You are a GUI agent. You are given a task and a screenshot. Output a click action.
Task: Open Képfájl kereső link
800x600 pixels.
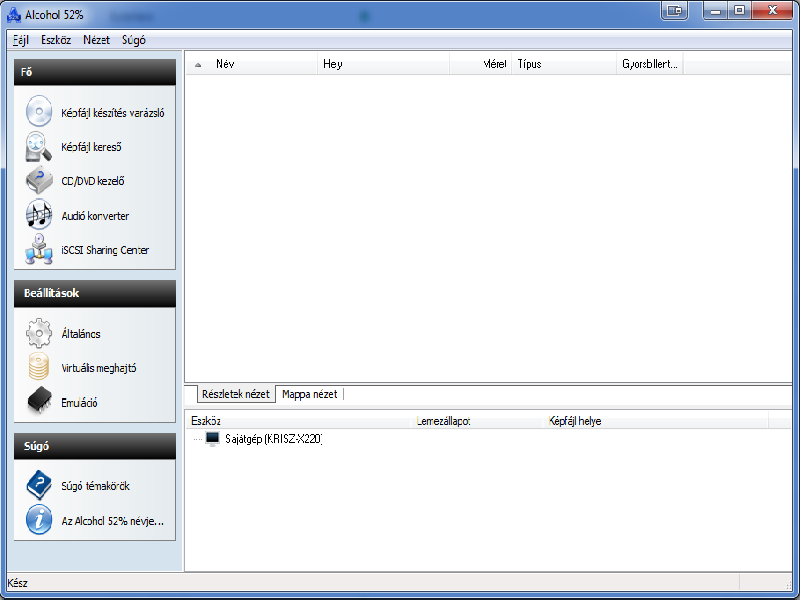91,147
